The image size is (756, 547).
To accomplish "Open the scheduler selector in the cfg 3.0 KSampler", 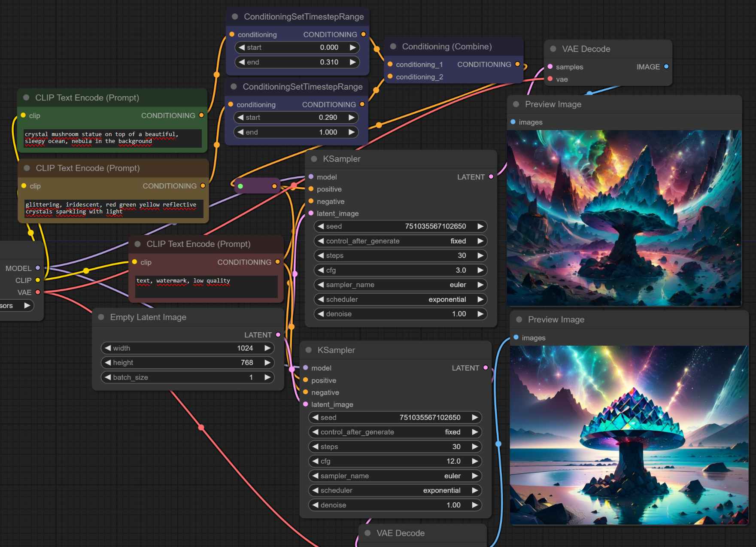I will pyautogui.click(x=400, y=299).
